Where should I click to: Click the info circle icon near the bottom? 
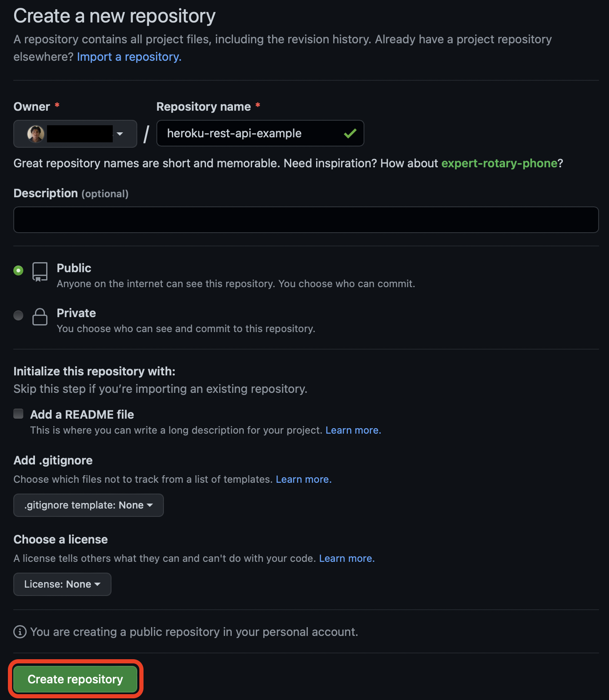pyautogui.click(x=20, y=632)
